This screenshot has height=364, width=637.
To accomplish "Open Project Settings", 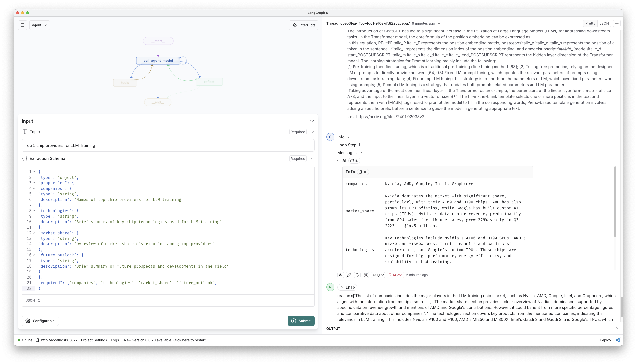I will (94, 340).
